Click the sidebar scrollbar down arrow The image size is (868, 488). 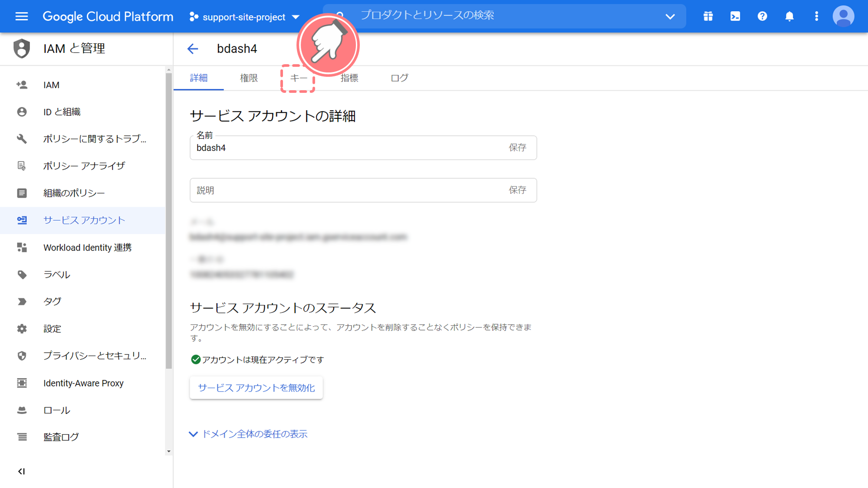(169, 452)
